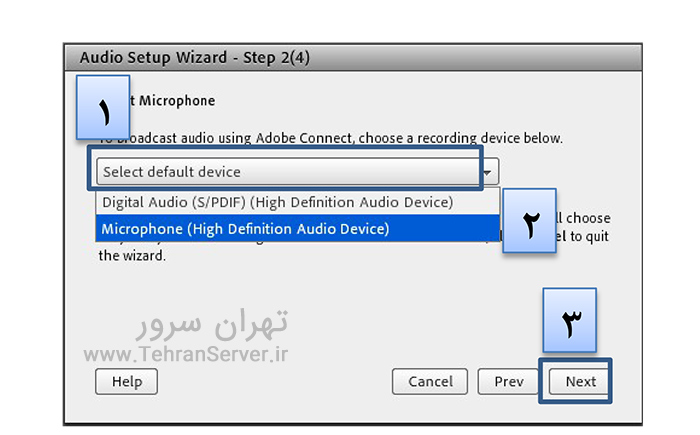Viewport: 700px width, 435px height.
Task: Select Microphone (High Definition Audio Device) option
Action: tap(245, 229)
